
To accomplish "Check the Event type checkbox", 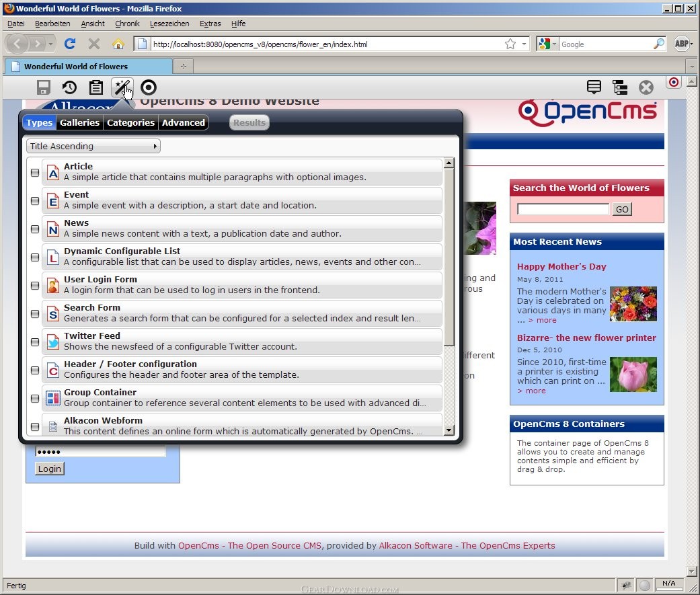I will tap(35, 201).
